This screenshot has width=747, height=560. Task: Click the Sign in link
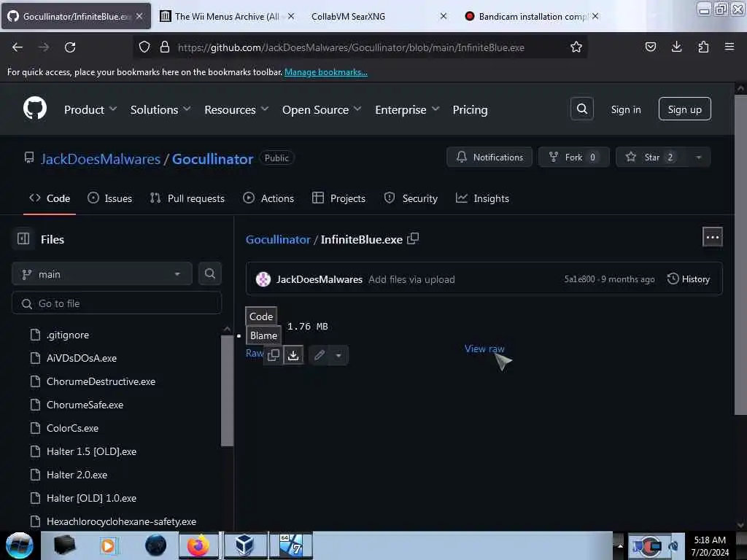625,109
